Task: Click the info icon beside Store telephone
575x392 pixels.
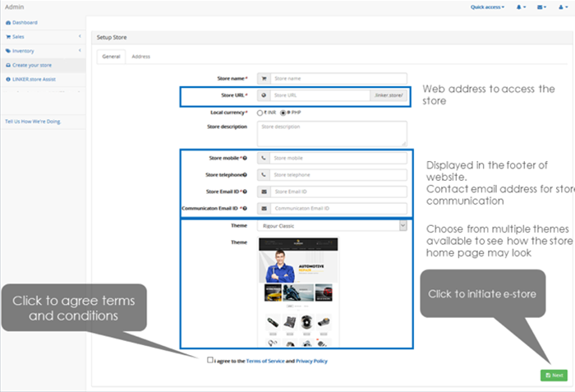Action: pyautogui.click(x=245, y=175)
